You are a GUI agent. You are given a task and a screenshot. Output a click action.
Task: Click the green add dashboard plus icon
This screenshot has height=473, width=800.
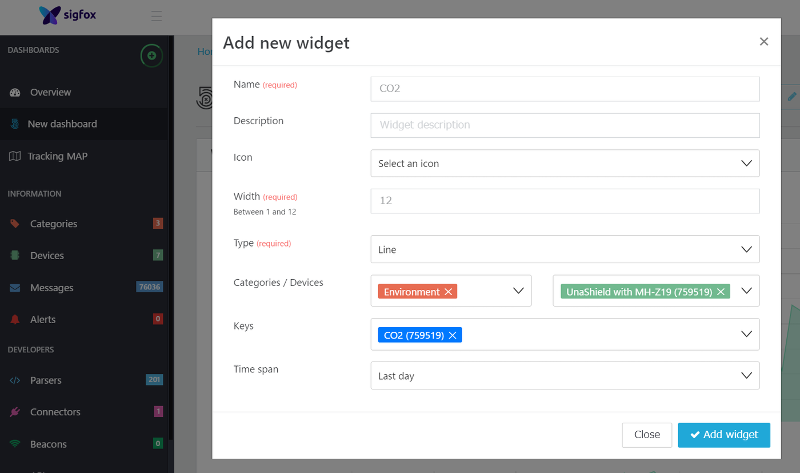tap(152, 56)
